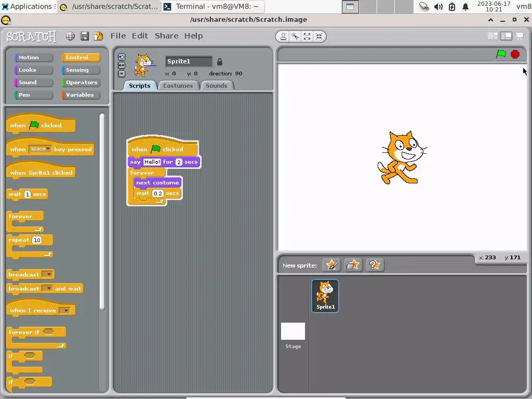The image size is (532, 399).
Task: Select the delete scissors tool
Action: [x=295, y=36]
